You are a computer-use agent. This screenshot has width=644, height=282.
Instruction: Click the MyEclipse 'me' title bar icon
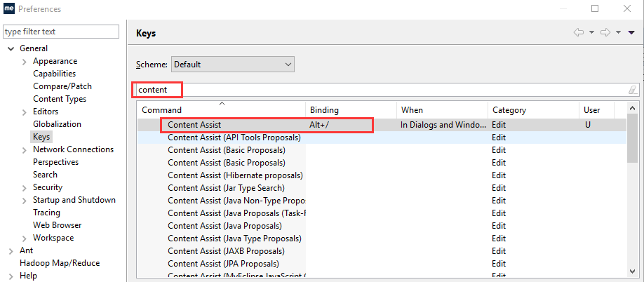(x=9, y=9)
